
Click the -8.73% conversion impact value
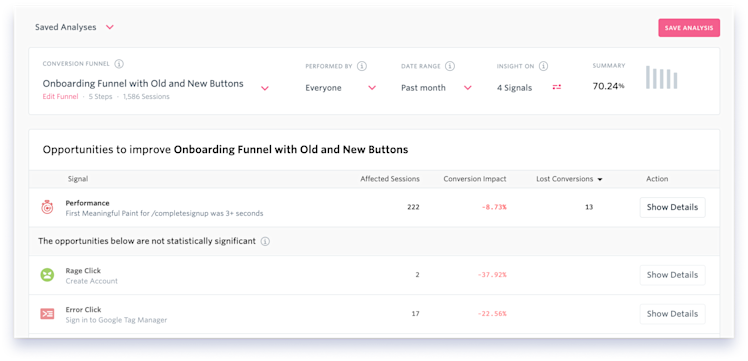tap(493, 207)
